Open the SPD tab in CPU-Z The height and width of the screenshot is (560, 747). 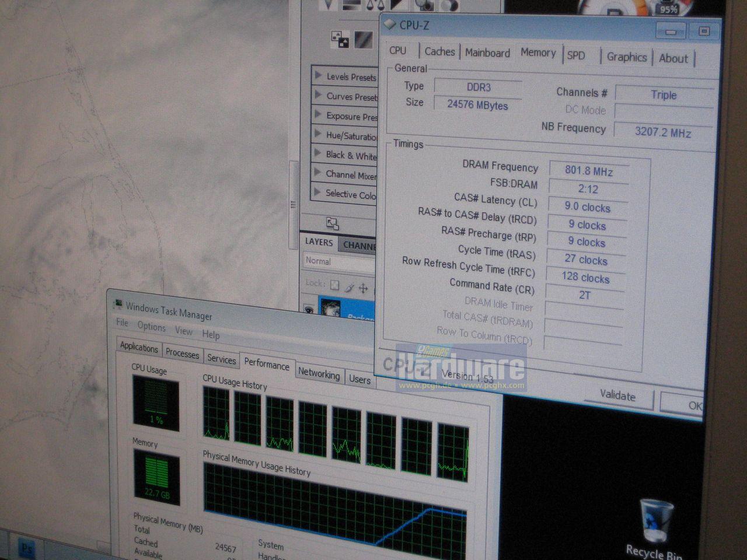pyautogui.click(x=577, y=55)
